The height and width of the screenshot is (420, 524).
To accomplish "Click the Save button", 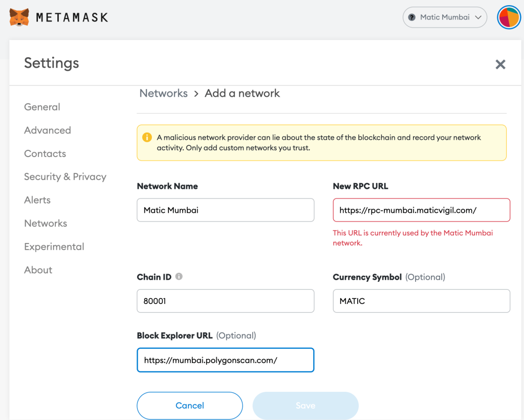I will (305, 406).
